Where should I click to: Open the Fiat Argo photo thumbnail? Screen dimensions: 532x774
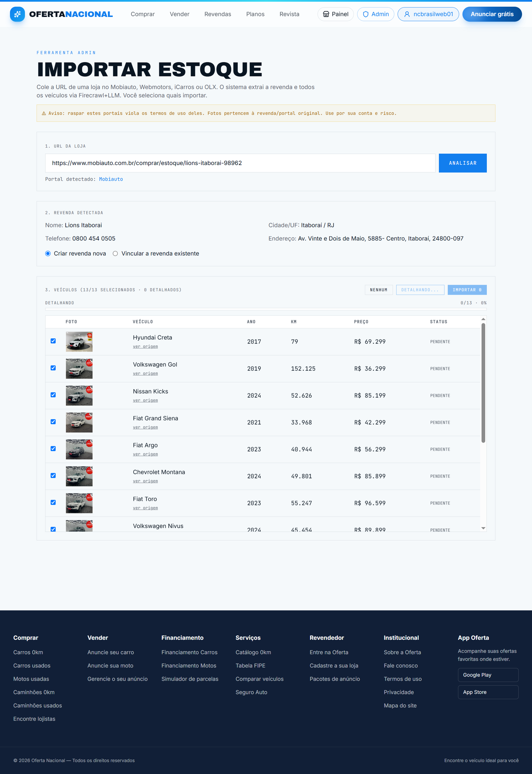[x=79, y=449]
